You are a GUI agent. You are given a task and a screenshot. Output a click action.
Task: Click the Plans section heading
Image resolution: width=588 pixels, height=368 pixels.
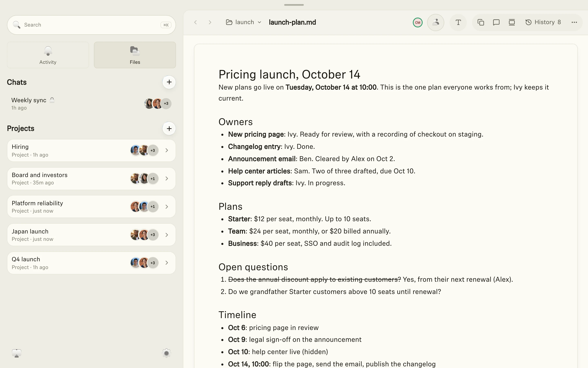pos(230,207)
